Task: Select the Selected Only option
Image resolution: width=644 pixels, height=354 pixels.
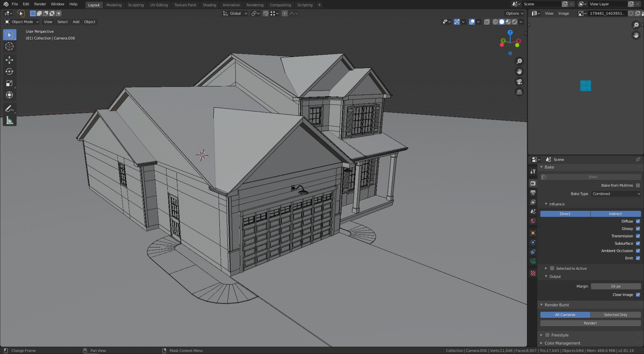Action: (x=616, y=315)
